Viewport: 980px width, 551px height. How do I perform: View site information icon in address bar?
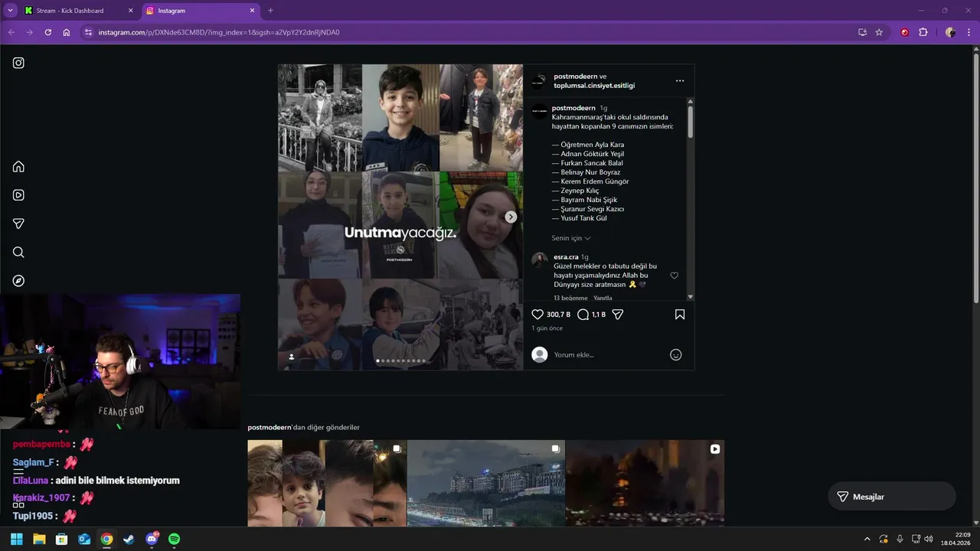(x=88, y=32)
